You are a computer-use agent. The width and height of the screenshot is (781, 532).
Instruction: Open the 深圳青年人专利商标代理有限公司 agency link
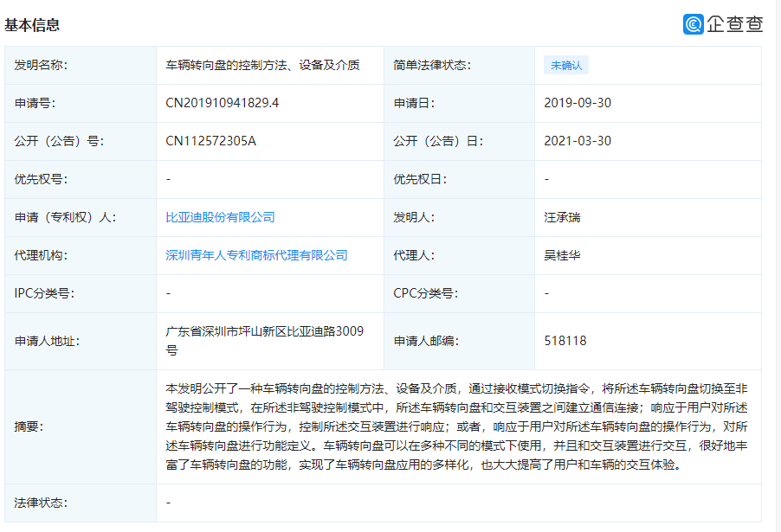coord(256,255)
